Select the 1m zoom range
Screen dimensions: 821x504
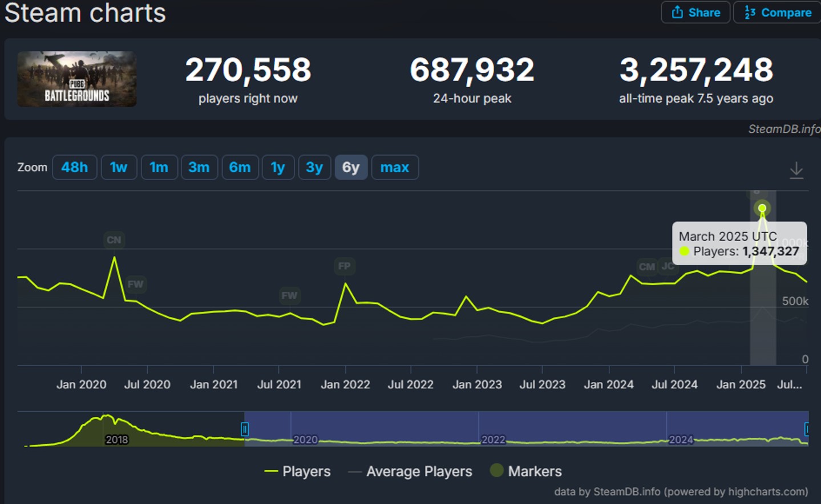click(159, 168)
